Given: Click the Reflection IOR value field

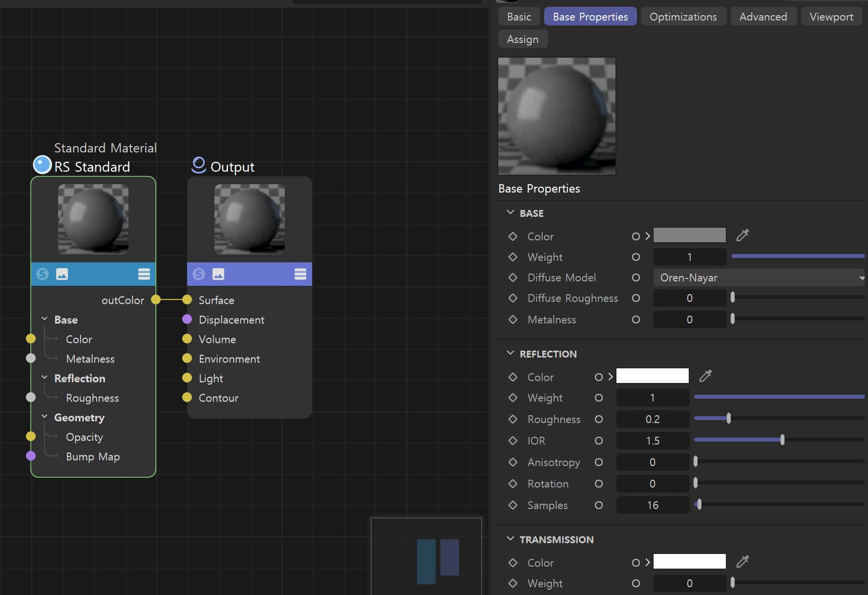Looking at the screenshot, I should point(653,441).
